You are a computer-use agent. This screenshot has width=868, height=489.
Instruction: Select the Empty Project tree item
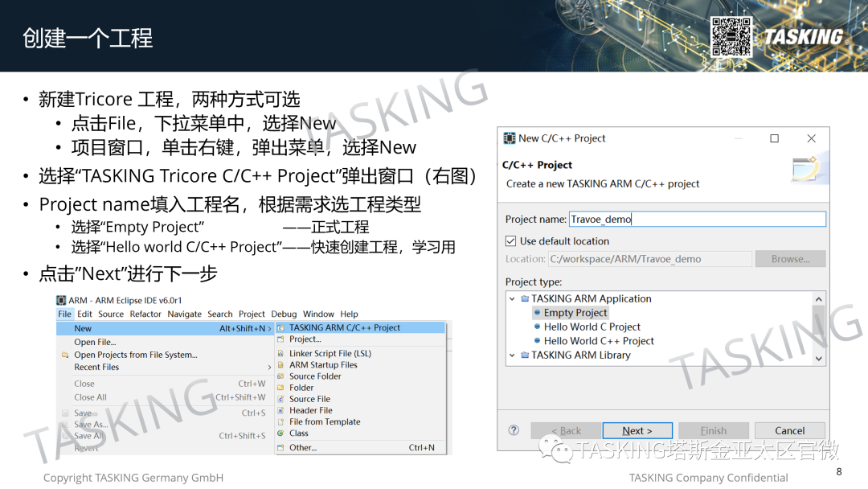click(575, 312)
